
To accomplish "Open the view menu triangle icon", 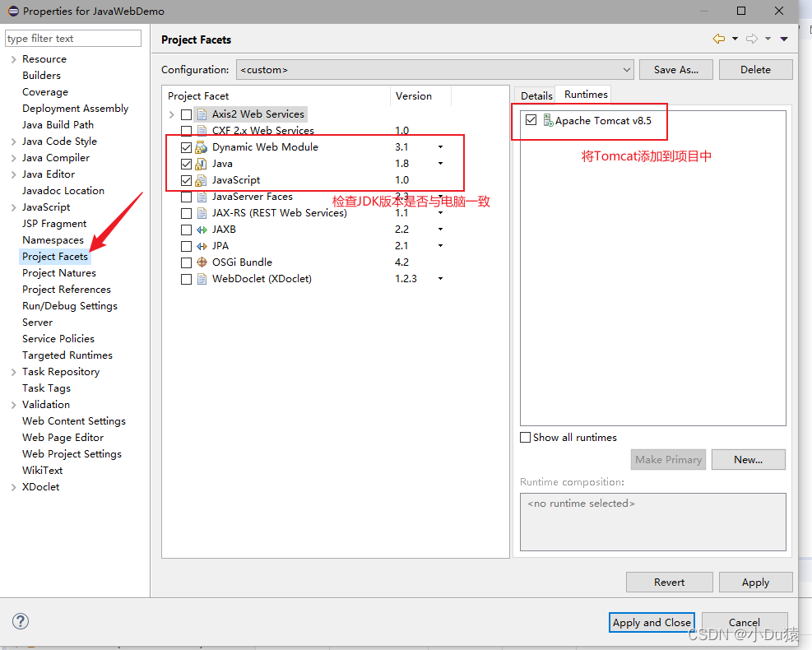I will click(784, 39).
